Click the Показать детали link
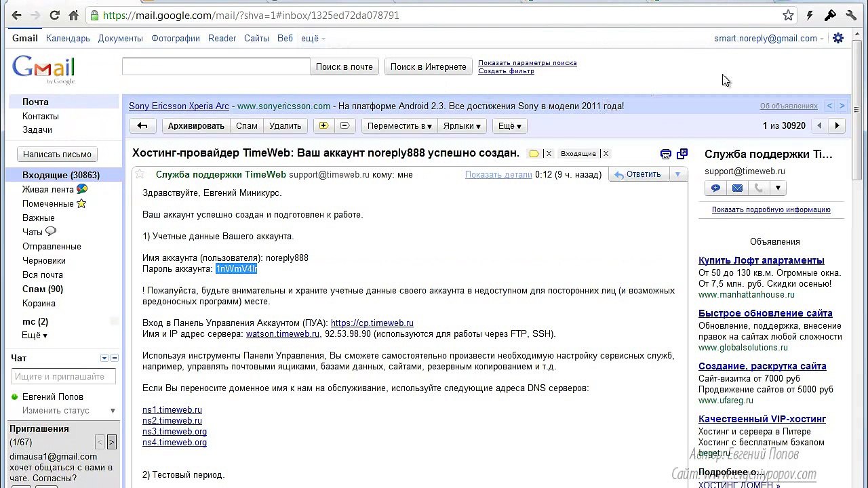Image resolution: width=868 pixels, height=488 pixels. point(498,174)
